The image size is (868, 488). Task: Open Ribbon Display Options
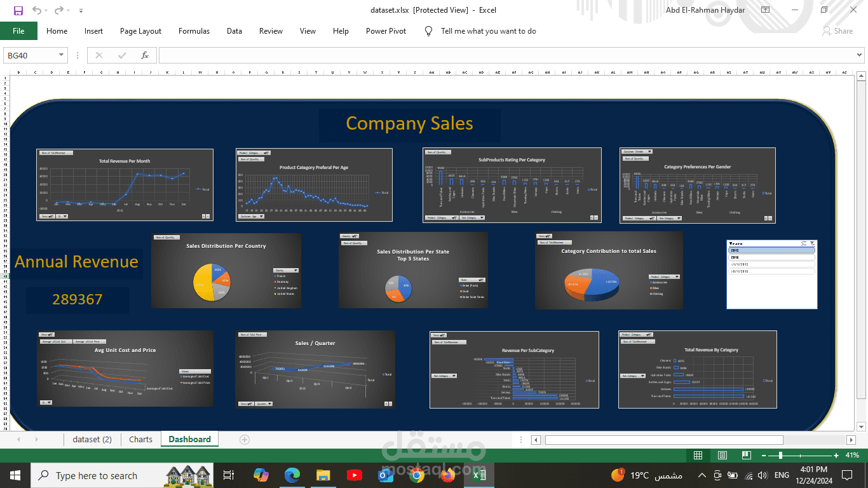[x=766, y=10]
